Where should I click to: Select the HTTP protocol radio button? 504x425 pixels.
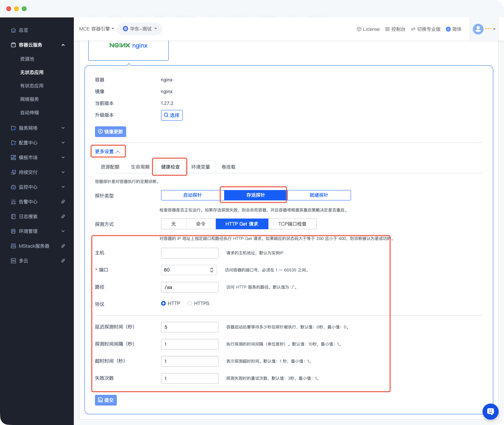pos(163,303)
